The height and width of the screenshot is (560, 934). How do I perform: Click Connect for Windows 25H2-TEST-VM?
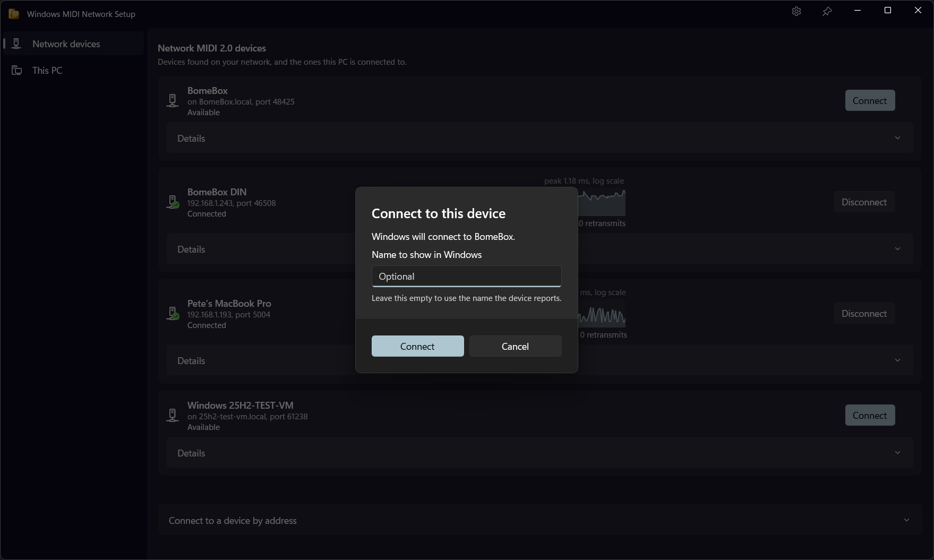870,415
